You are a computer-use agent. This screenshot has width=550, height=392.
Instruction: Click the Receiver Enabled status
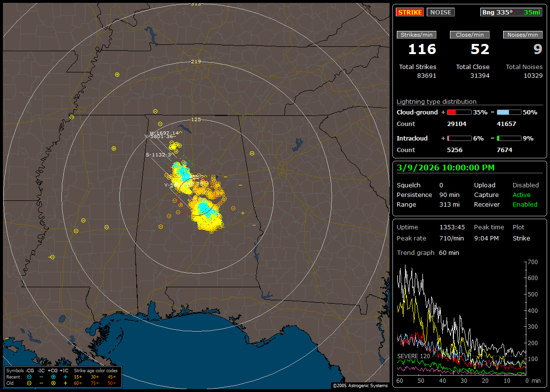525,204
